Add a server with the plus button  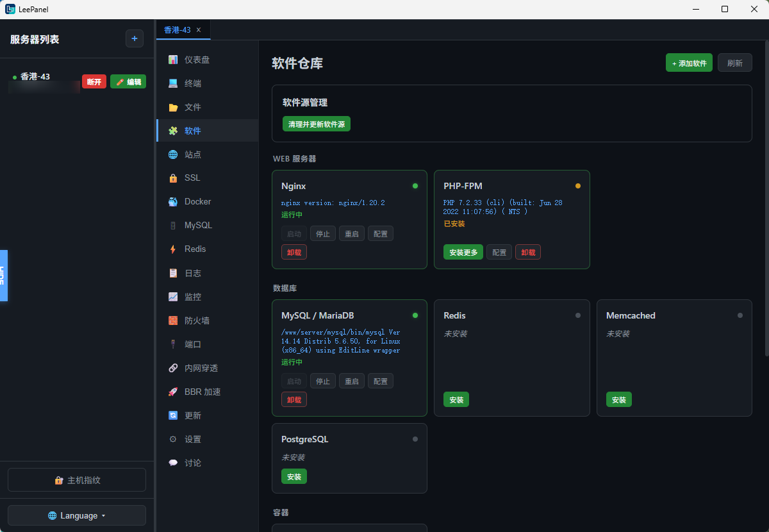[x=135, y=39]
